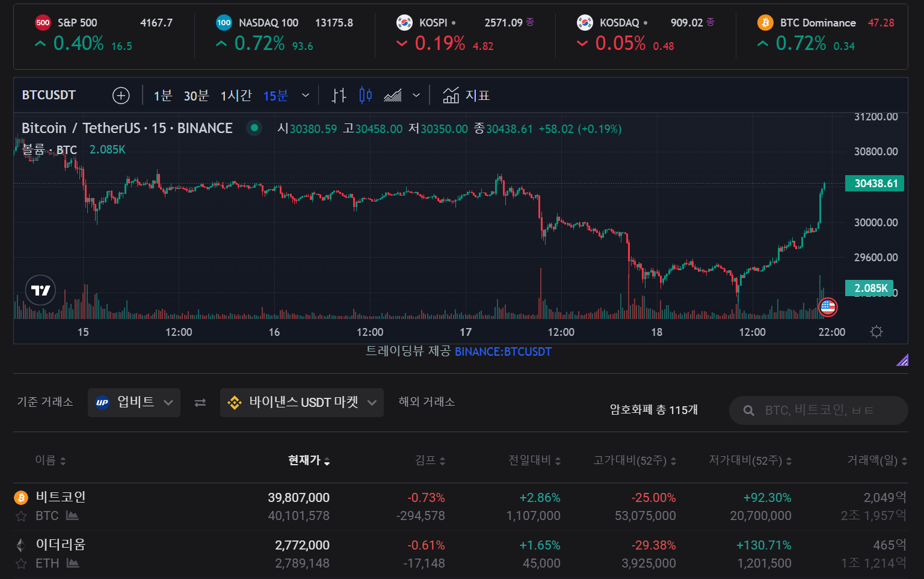This screenshot has height=579, width=924.
Task: Click the 30438.61 current price label
Action: [875, 184]
